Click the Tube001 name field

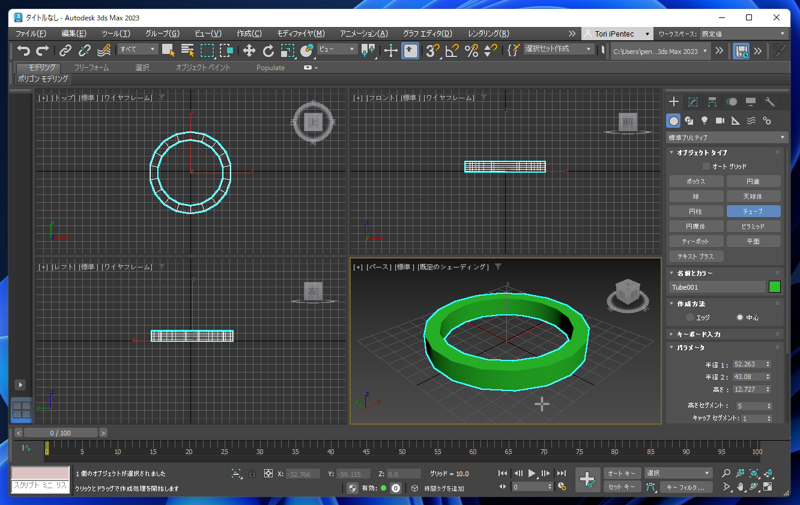tap(717, 287)
